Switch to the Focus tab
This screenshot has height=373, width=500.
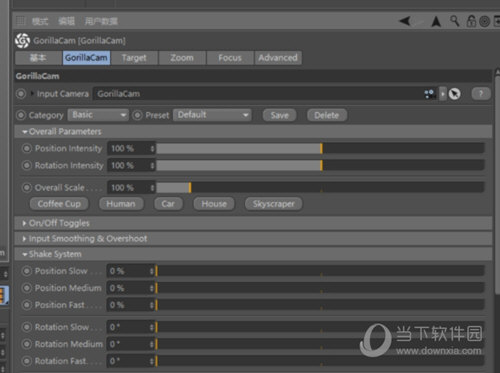[230, 58]
